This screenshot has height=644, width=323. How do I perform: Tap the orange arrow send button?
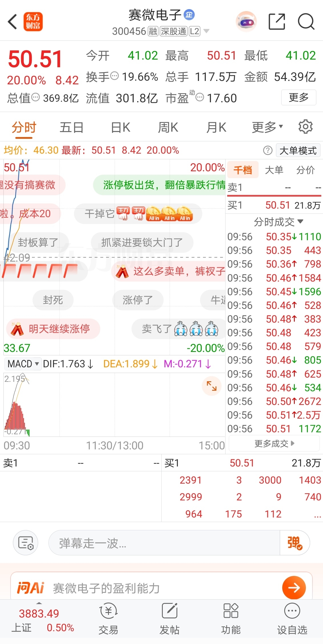coord(294,588)
